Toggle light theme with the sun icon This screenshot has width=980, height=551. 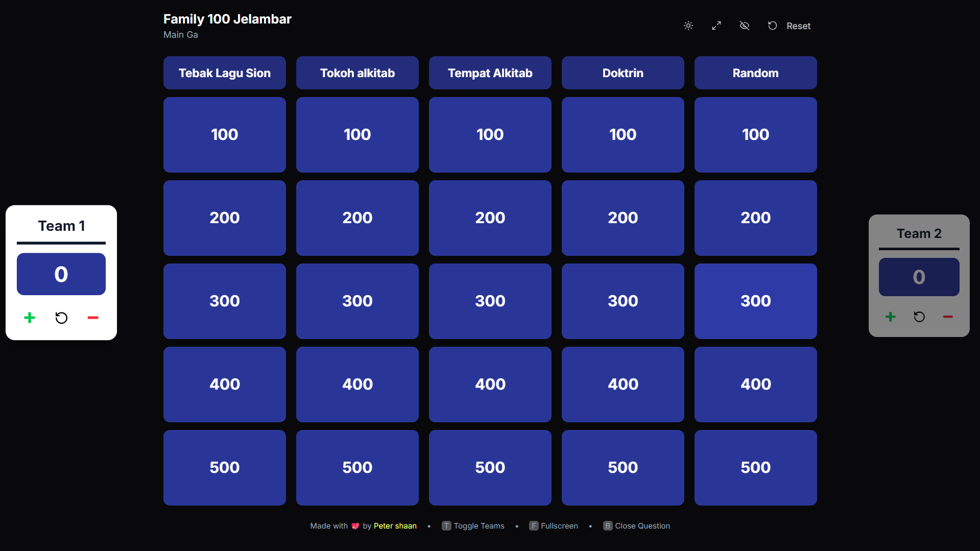[x=688, y=26]
